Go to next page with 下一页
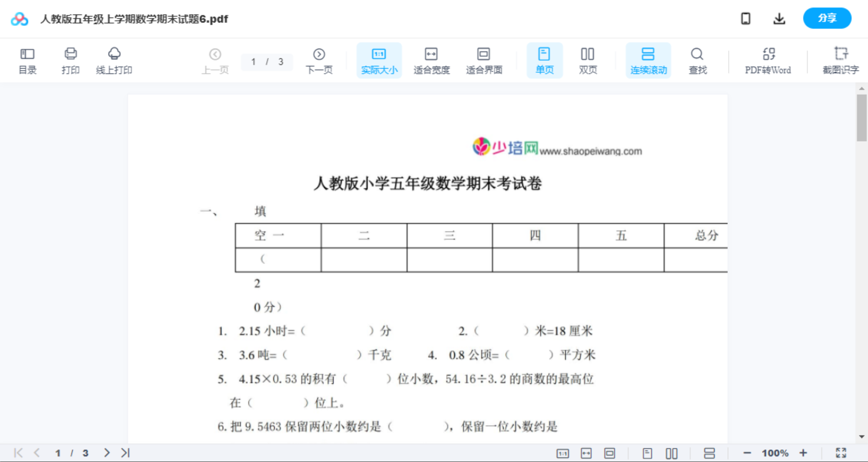The width and height of the screenshot is (868, 462). [319, 60]
